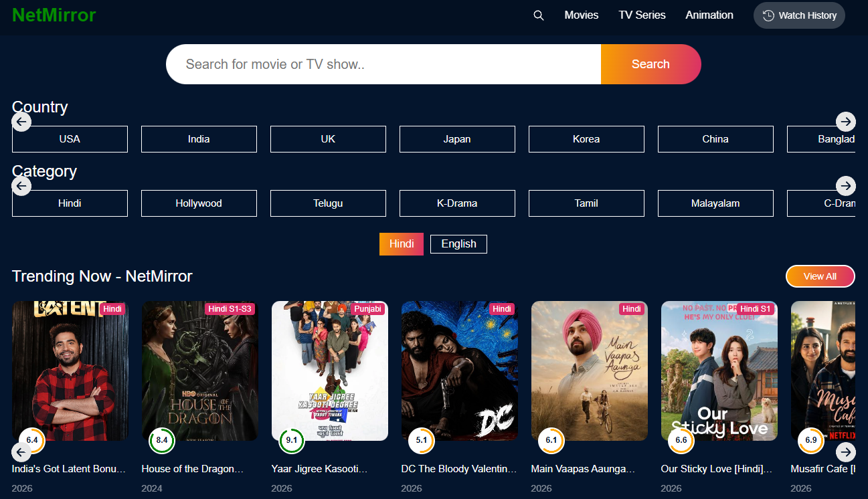Open the Malayalam category

(x=715, y=203)
